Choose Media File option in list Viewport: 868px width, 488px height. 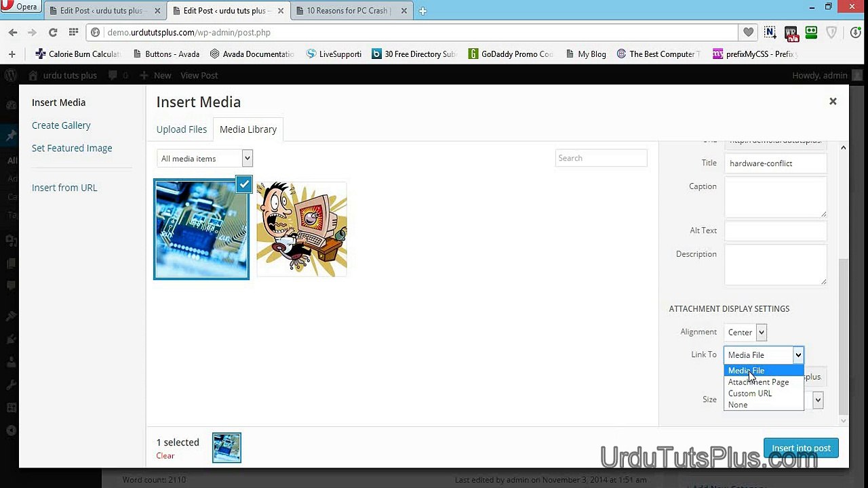764,371
